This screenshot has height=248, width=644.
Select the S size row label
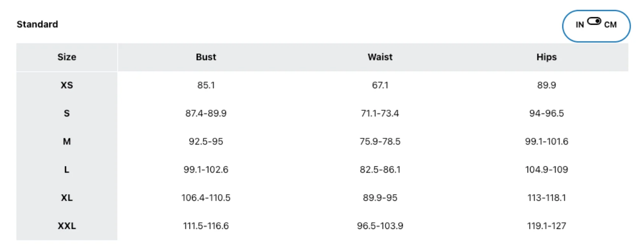pos(67,113)
